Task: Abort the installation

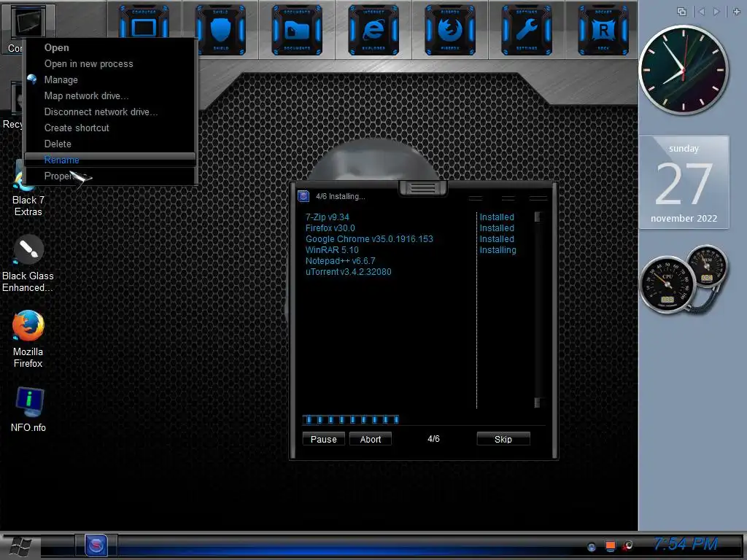Action: 370,439
